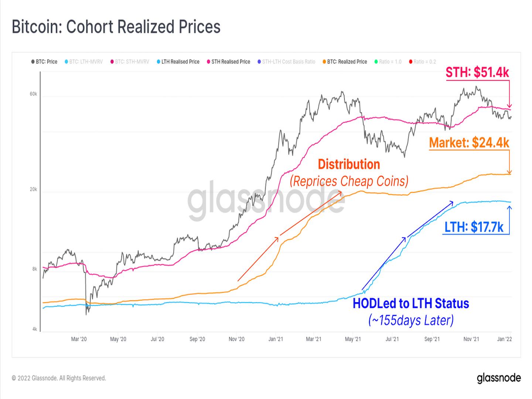Select the Nov '21 tick on time axis
Image resolution: width=532 pixels, height=399 pixels.
coord(471,339)
